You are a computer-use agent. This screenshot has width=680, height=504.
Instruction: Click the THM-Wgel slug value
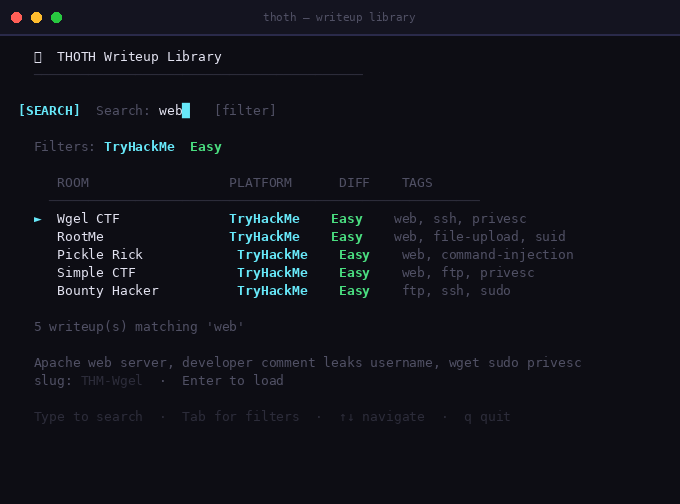click(111, 381)
